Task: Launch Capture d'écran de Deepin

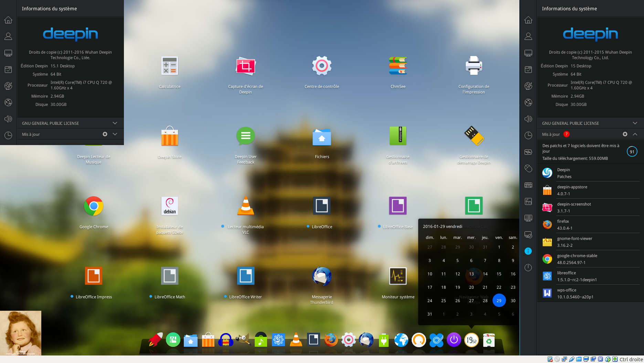Action: (x=245, y=66)
